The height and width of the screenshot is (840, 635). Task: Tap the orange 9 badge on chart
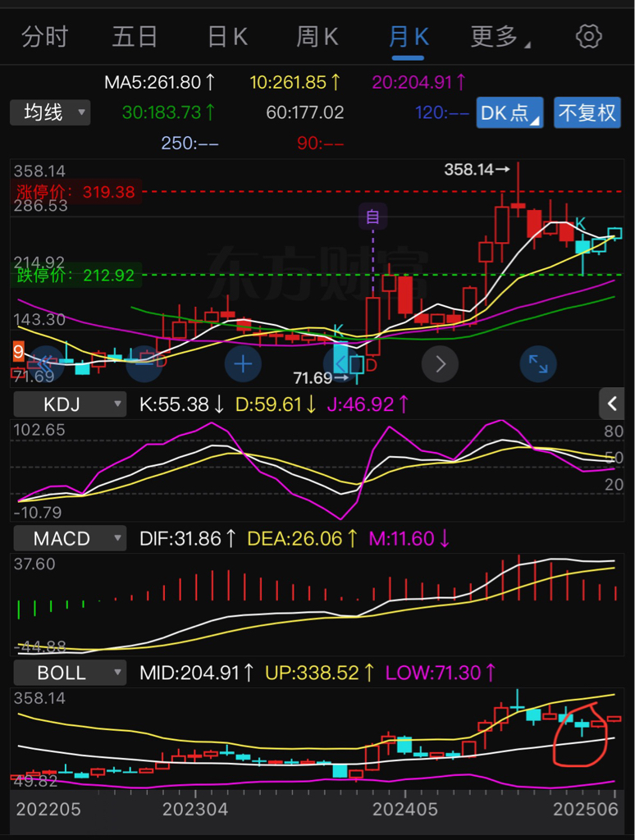click(x=18, y=351)
